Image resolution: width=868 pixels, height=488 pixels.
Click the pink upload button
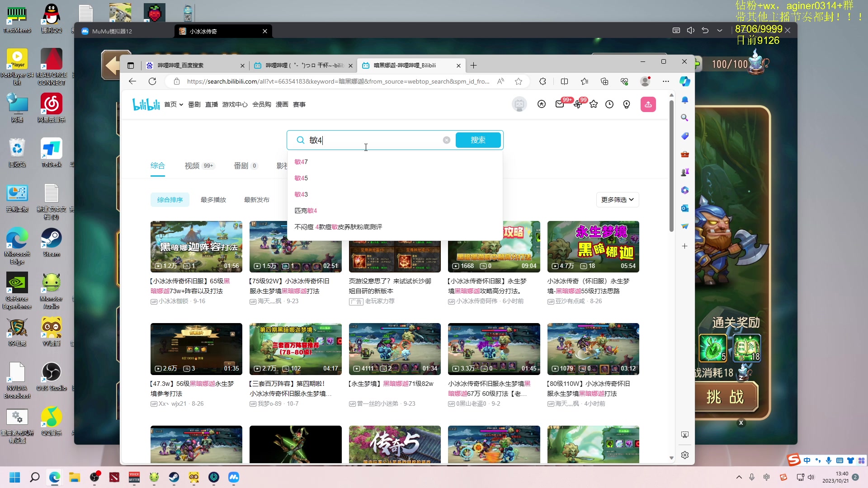pos(648,104)
